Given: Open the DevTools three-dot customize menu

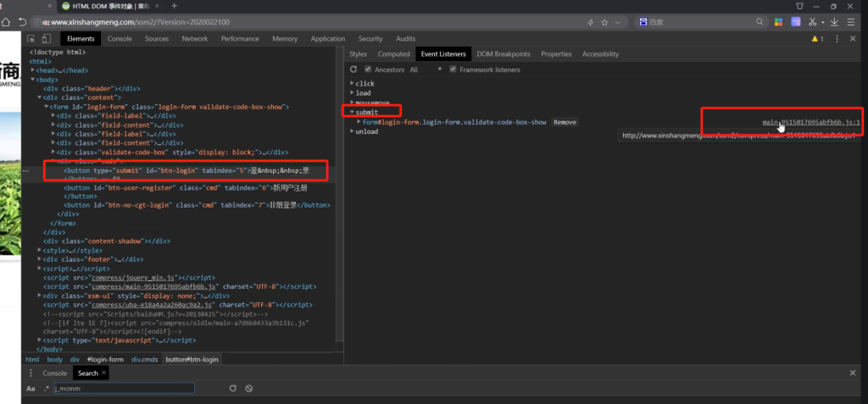Looking at the screenshot, I should click(x=837, y=39).
